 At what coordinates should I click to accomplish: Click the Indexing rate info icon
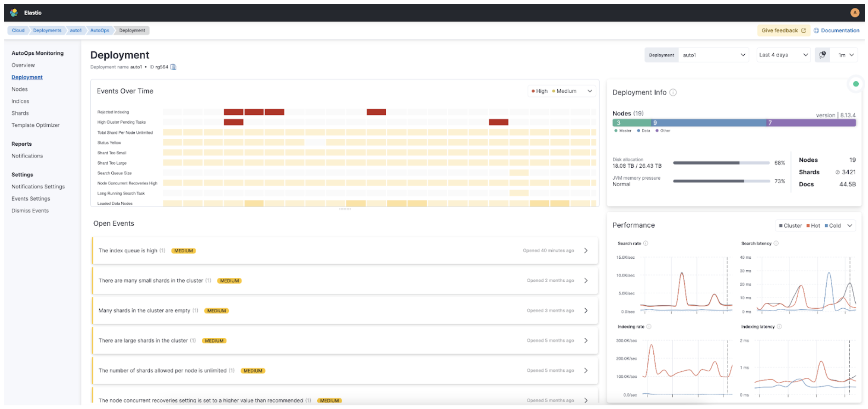pos(649,327)
